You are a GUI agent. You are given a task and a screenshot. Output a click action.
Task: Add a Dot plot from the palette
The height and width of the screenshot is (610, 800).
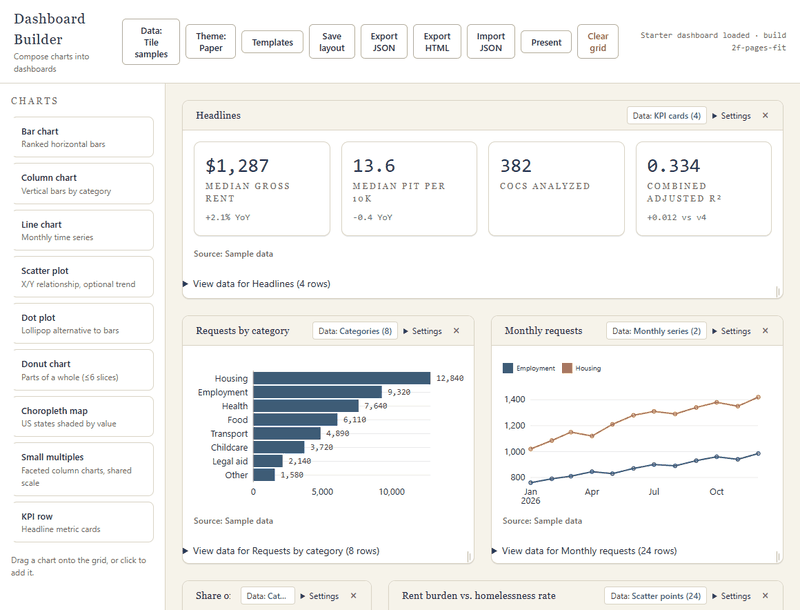coord(83,323)
